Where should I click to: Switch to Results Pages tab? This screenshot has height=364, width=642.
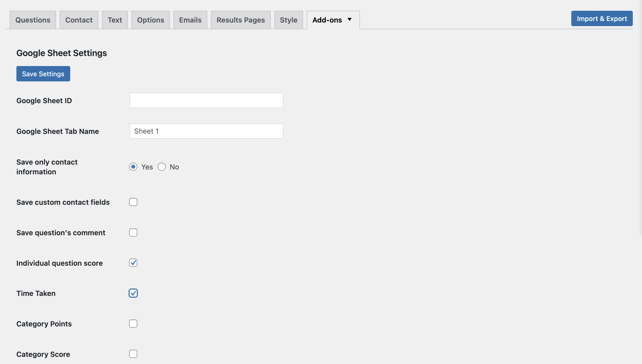click(241, 20)
